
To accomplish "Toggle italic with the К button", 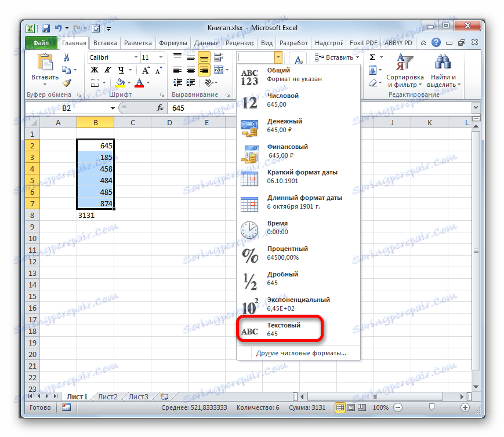I will (x=108, y=70).
